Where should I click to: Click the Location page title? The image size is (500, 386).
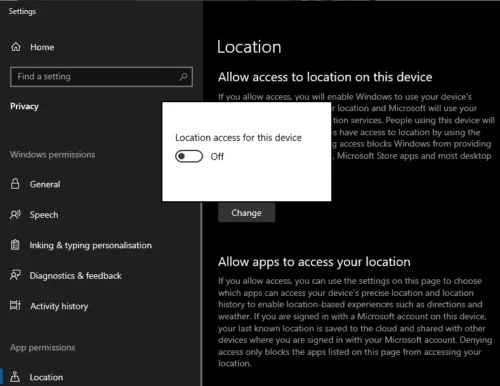pyautogui.click(x=249, y=47)
